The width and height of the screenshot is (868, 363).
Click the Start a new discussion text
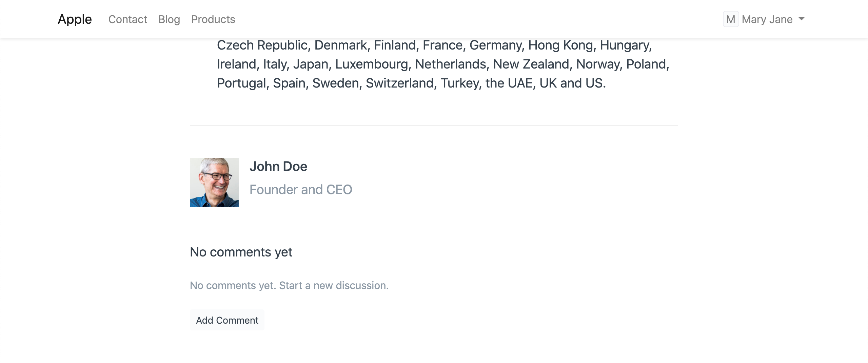point(334,286)
